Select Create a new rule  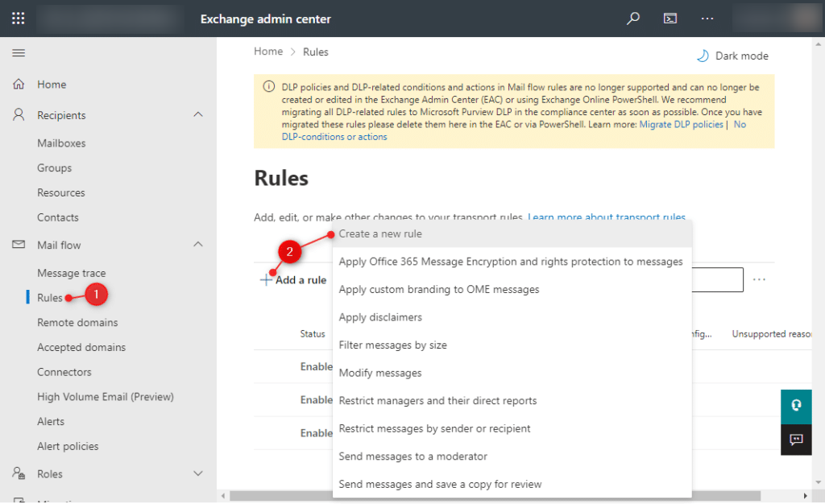[380, 234]
